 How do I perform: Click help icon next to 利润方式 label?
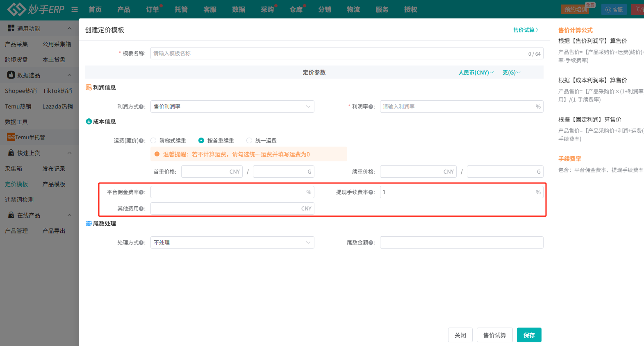pos(141,107)
